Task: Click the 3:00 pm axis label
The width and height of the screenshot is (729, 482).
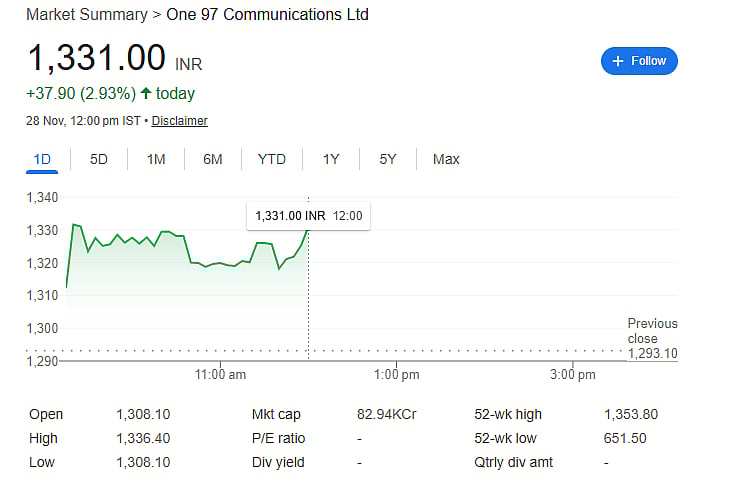Action: pos(572,375)
